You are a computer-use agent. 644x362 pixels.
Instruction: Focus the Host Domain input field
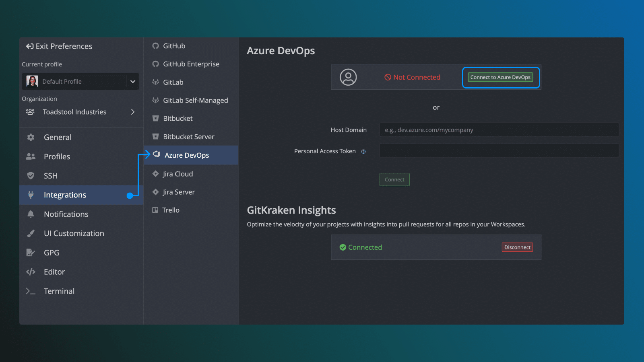pyautogui.click(x=499, y=130)
